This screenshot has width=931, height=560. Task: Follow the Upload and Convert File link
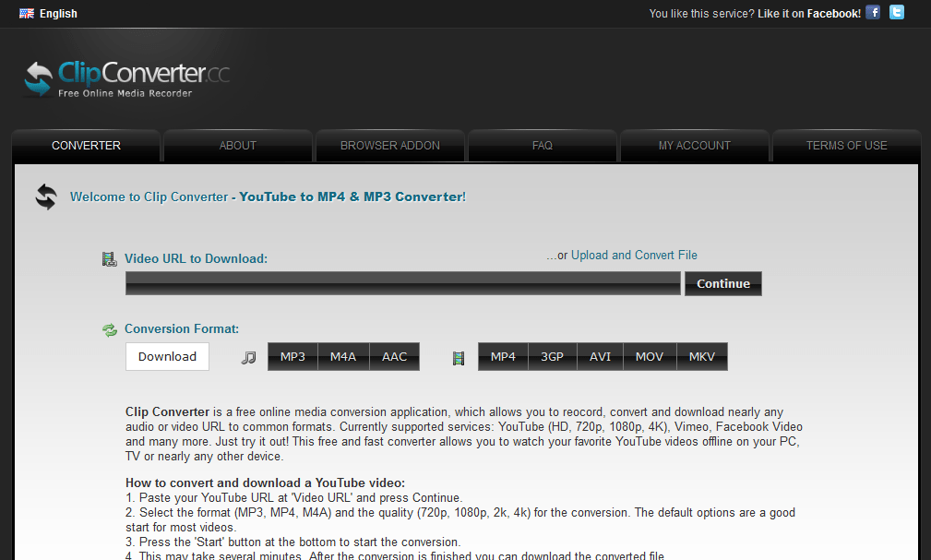[x=634, y=256]
